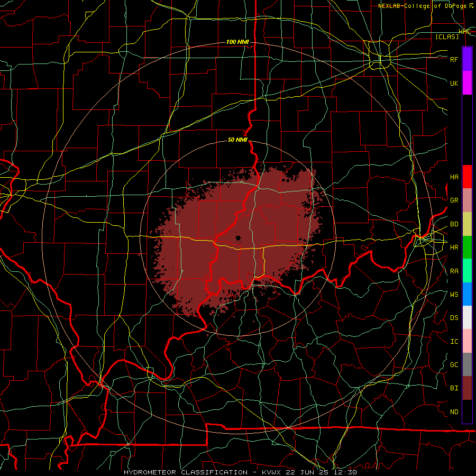Click the yellow BD legend swatch

pos(467,224)
